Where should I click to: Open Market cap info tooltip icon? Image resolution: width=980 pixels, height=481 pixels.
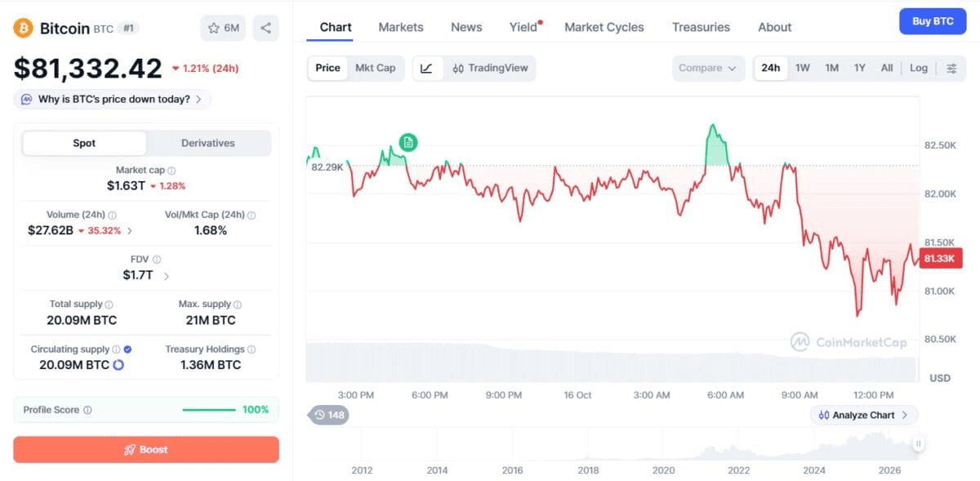pyautogui.click(x=171, y=171)
